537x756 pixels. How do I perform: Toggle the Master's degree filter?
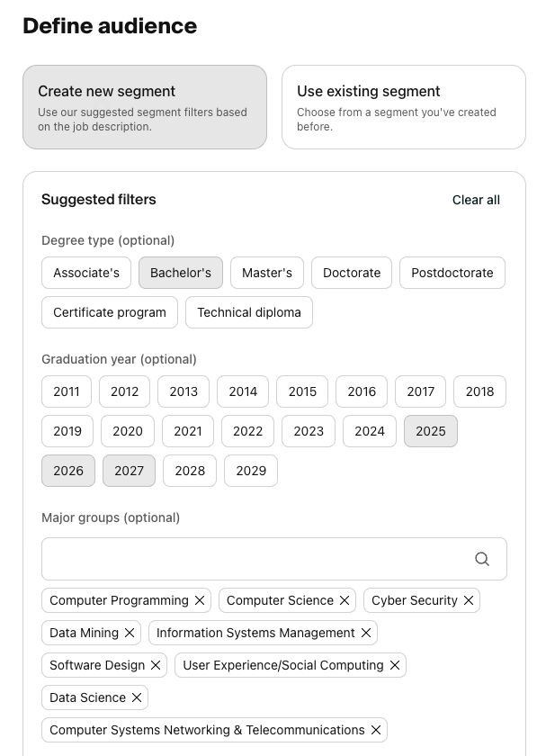[267, 273]
